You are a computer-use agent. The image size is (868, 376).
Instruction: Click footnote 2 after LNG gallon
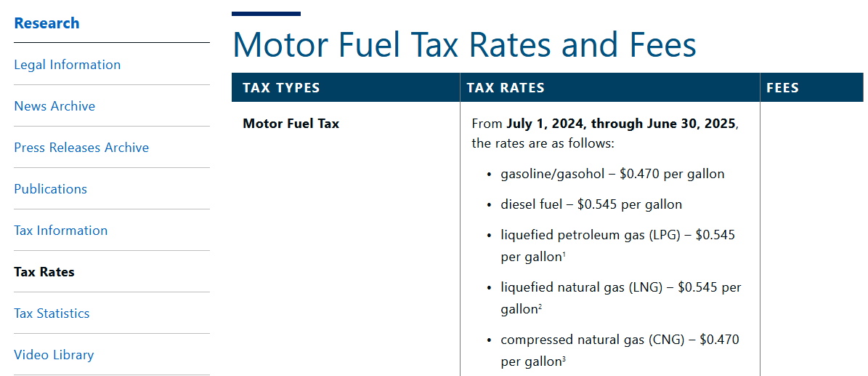[x=540, y=307]
